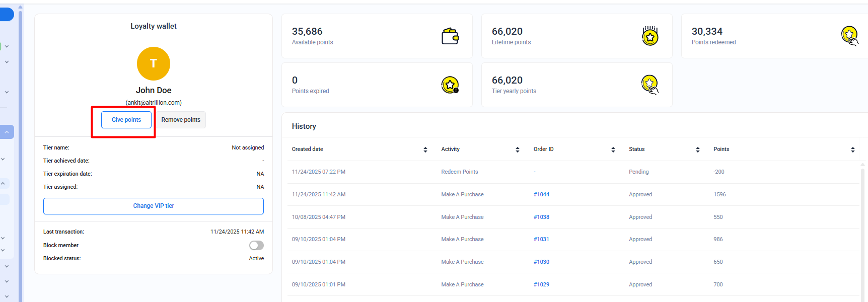Click the Points redeemed icon
Screen dimensions: 868x302
tap(849, 36)
